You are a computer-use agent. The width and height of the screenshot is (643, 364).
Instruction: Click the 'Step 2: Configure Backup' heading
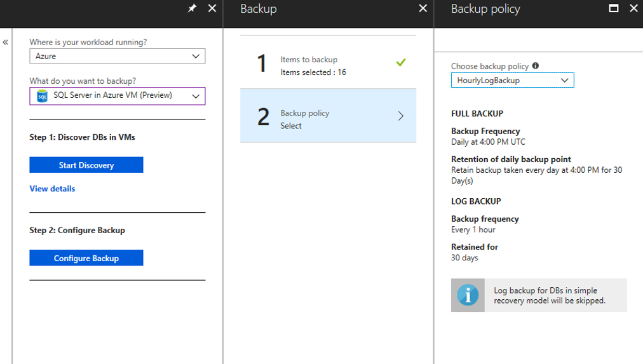[x=77, y=230]
